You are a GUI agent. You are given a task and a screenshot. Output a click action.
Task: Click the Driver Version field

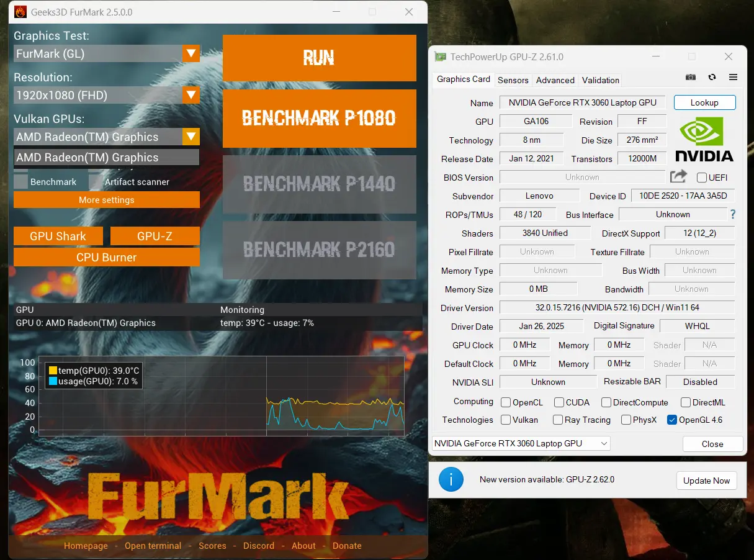point(617,307)
